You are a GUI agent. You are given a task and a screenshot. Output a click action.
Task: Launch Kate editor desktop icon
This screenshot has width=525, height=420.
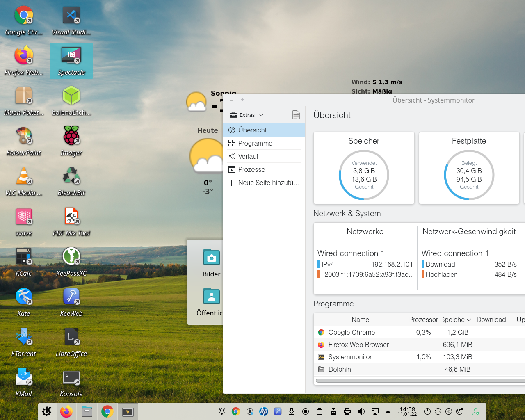24,302
